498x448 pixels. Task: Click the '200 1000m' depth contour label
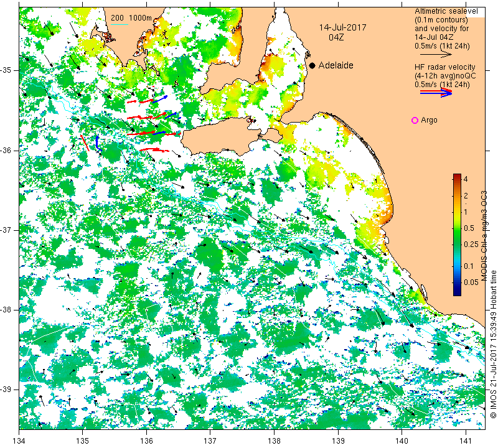pos(131,18)
